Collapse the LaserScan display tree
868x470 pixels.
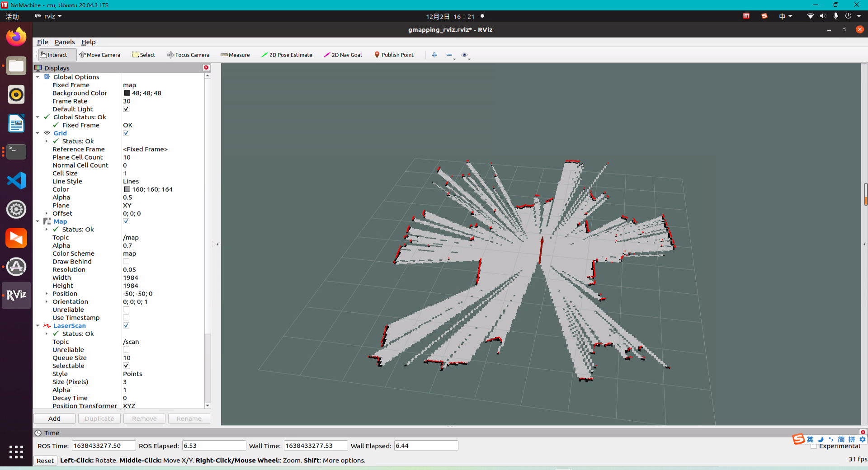38,325
